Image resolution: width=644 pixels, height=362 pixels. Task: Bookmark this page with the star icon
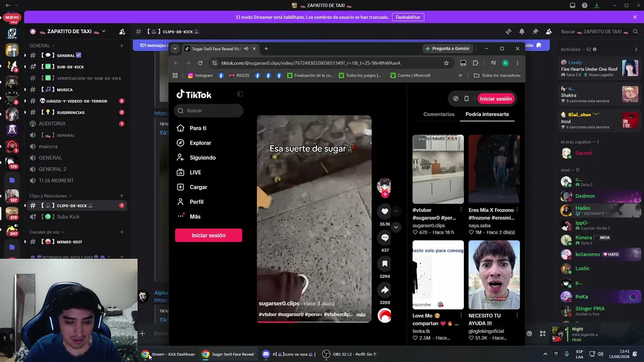coord(446,63)
